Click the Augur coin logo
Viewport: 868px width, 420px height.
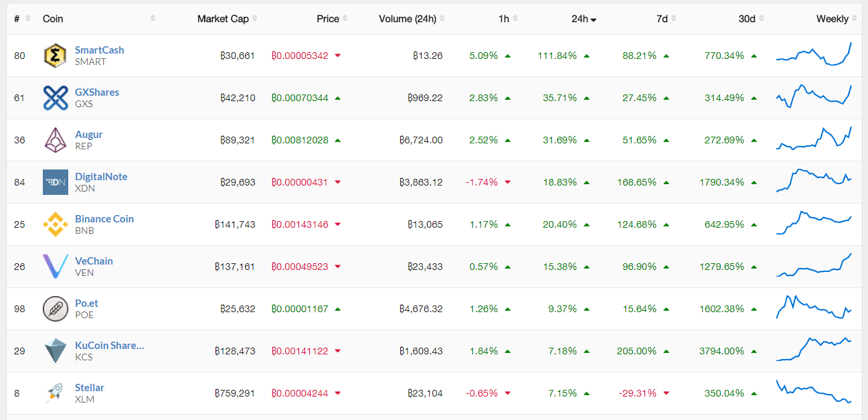tap(56, 140)
